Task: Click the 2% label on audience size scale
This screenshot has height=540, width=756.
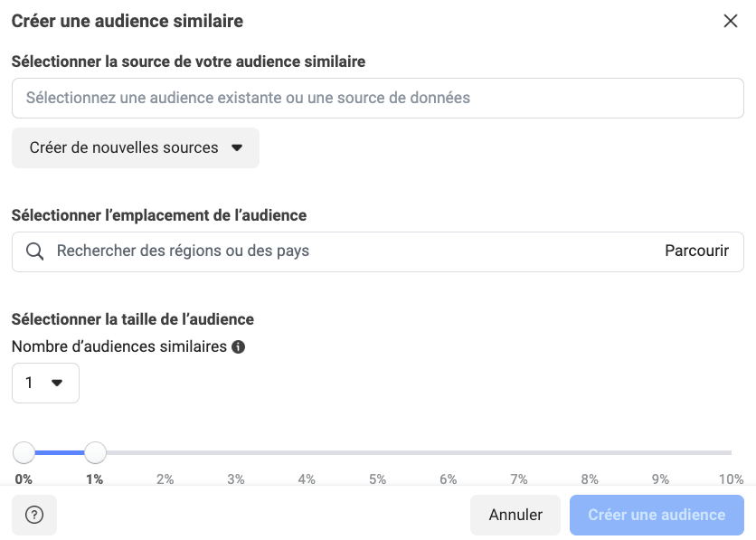Action: [165, 479]
